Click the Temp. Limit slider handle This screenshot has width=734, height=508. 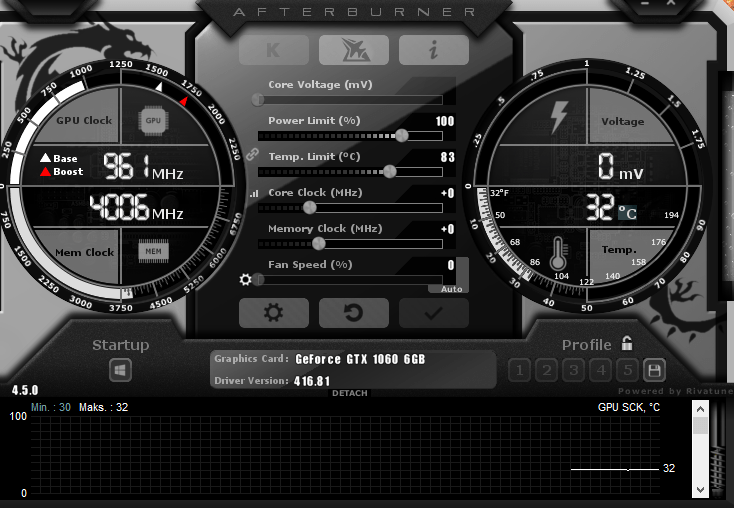point(390,172)
